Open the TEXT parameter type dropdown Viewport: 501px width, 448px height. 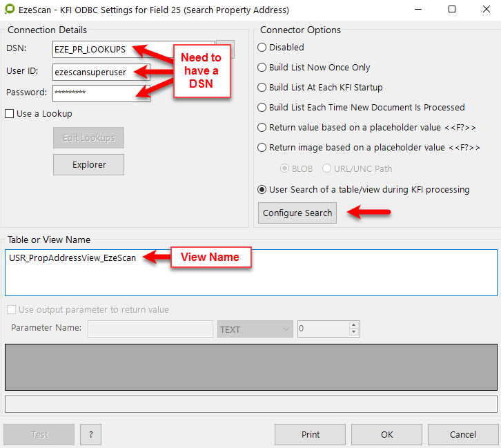click(255, 329)
